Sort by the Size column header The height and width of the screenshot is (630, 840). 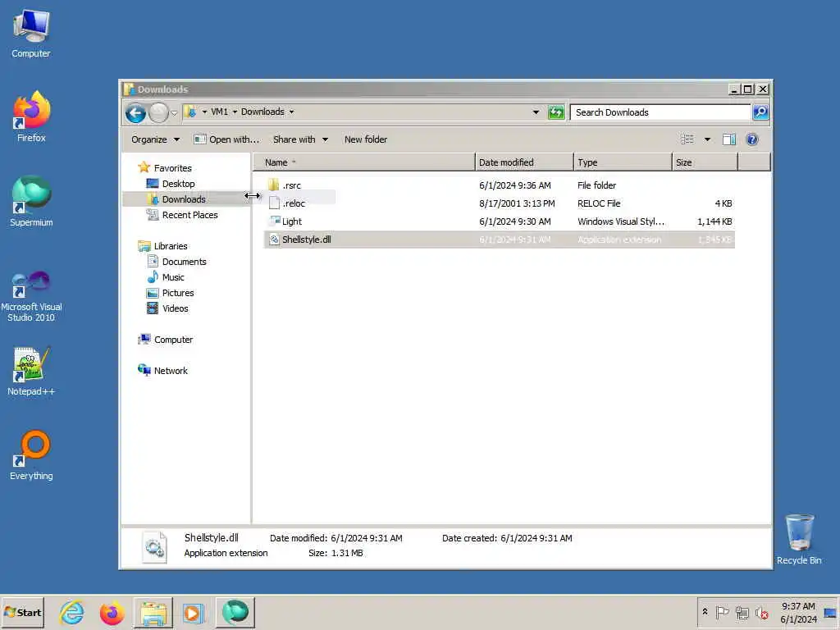point(705,162)
